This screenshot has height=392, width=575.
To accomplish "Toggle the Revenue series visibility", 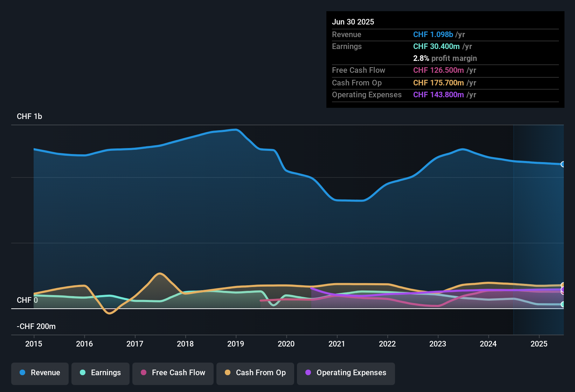I will coord(40,373).
